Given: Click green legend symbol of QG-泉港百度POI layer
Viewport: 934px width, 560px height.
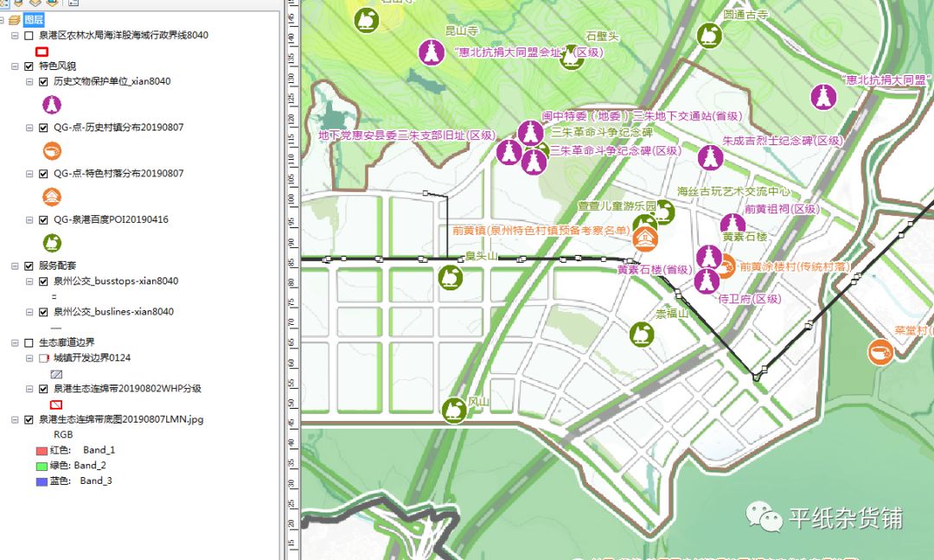Looking at the screenshot, I should click(52, 243).
